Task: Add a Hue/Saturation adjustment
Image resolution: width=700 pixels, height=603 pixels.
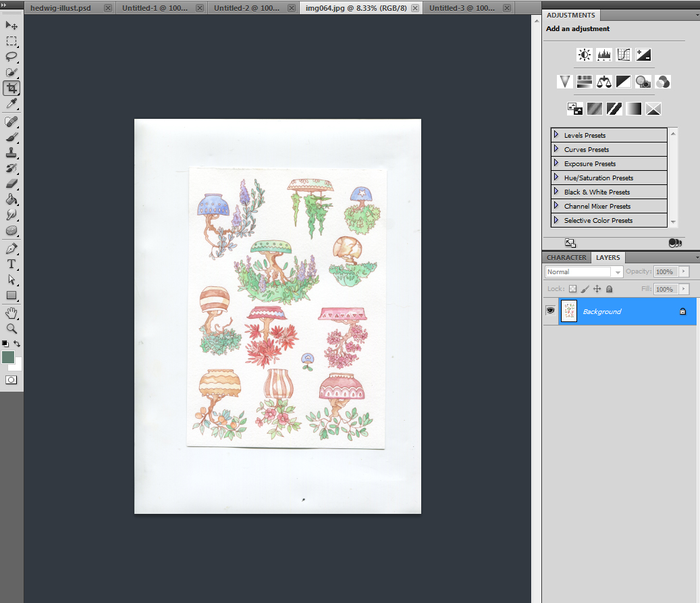Action: [x=584, y=81]
